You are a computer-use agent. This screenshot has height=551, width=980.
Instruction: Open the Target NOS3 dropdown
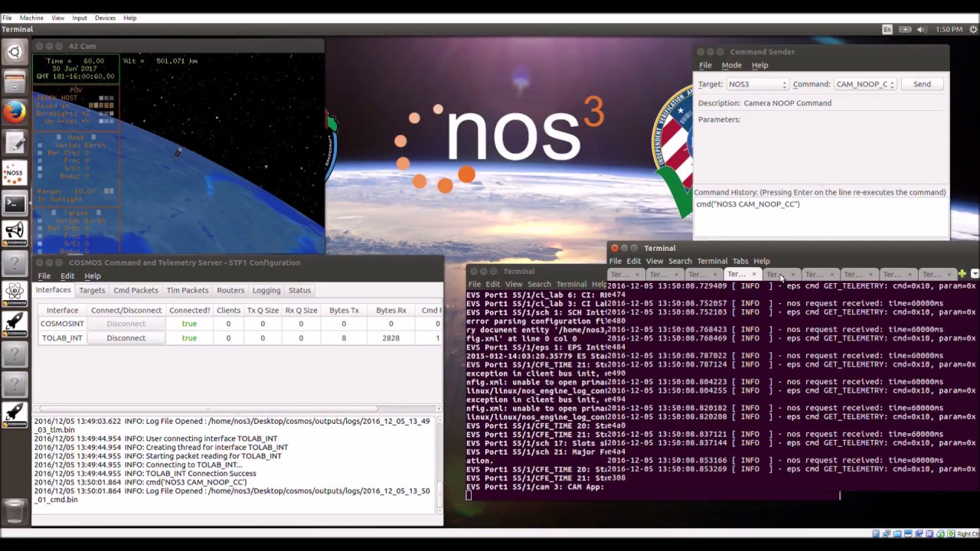[x=757, y=84]
